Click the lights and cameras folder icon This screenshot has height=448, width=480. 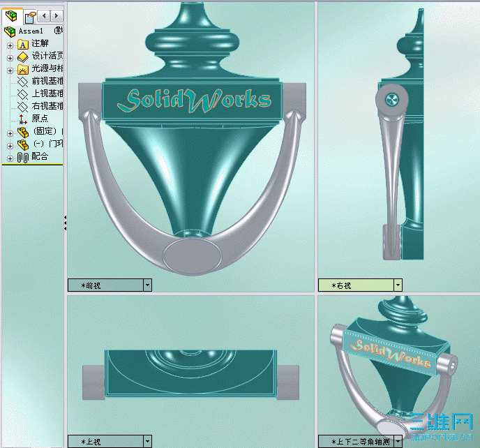(23, 70)
